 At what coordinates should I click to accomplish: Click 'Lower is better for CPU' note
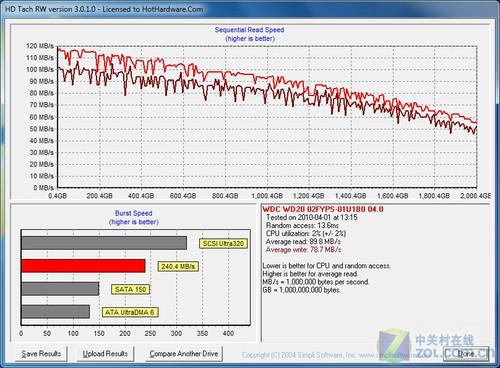[x=327, y=266]
